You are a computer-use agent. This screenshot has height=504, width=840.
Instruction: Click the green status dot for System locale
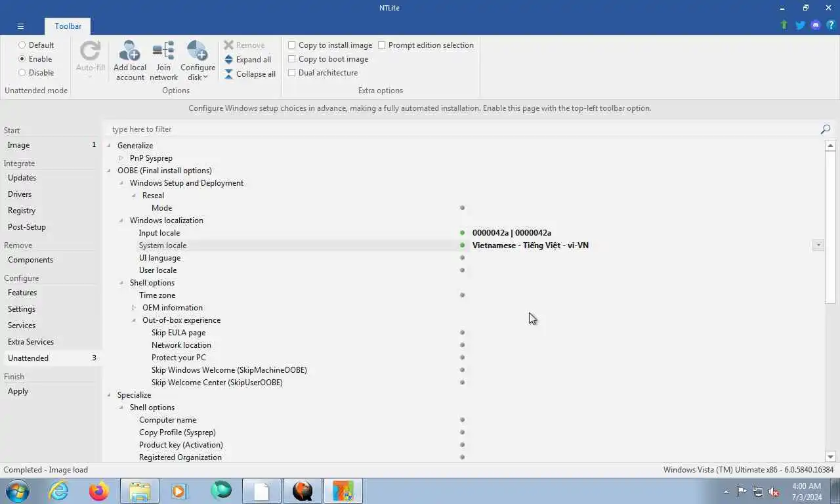tap(463, 245)
